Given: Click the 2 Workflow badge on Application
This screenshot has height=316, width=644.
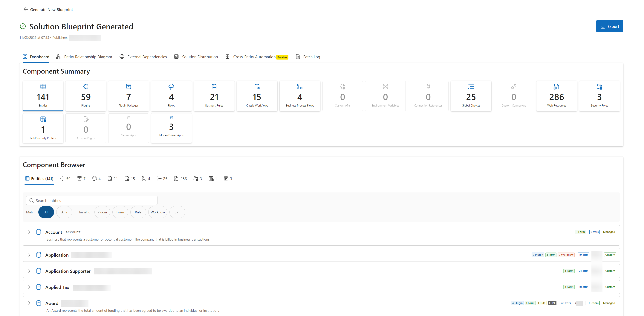Looking at the screenshot, I should click(566, 255).
